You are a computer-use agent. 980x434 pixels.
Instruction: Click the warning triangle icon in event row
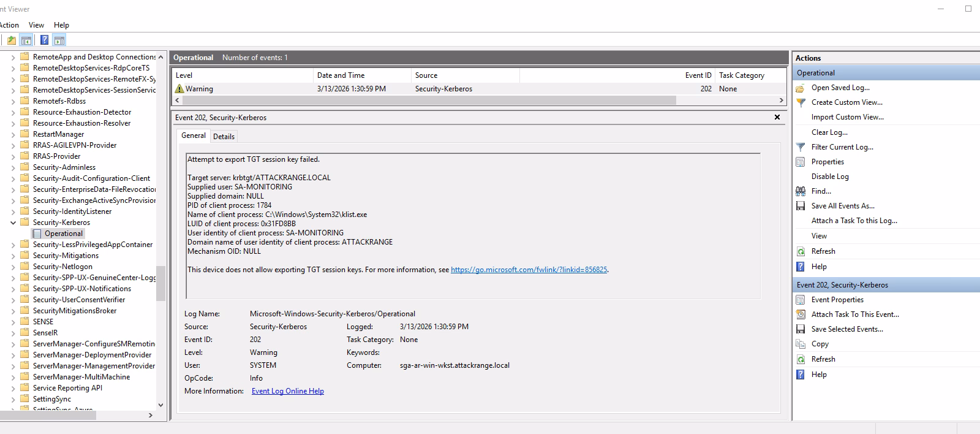tap(179, 89)
